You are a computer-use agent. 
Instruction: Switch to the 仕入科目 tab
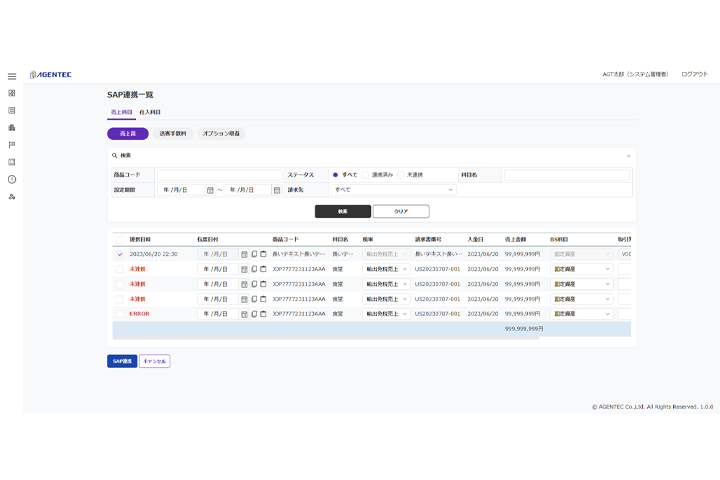[x=150, y=112]
